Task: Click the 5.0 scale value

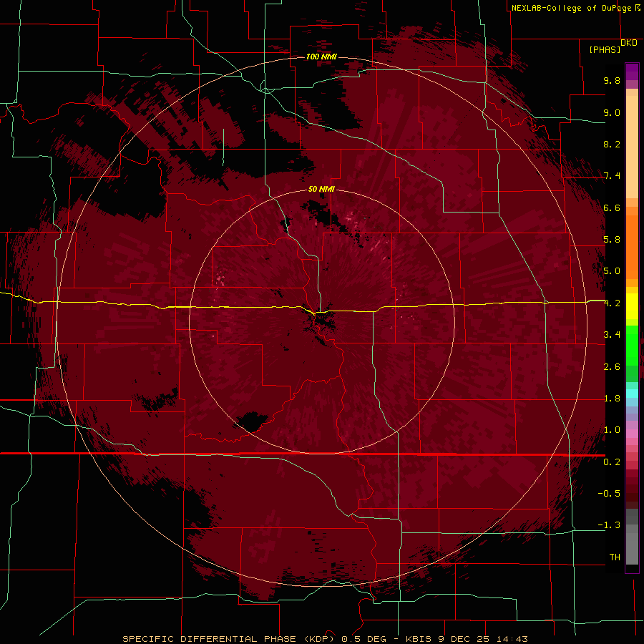Action: pyautogui.click(x=612, y=271)
